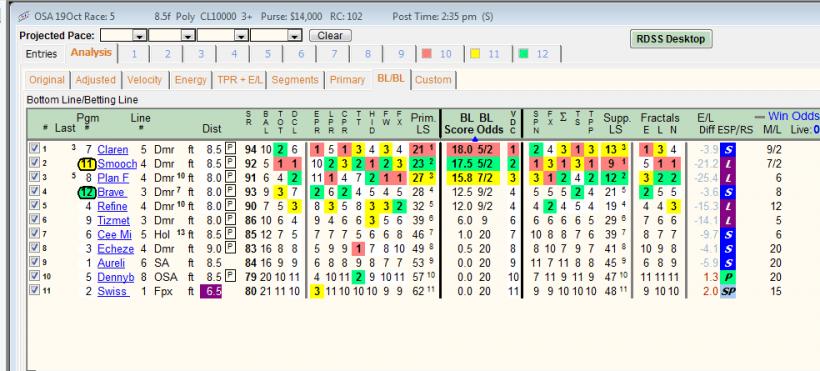
Task: Click the P surface marker in Smooch row
Action: coord(230,163)
